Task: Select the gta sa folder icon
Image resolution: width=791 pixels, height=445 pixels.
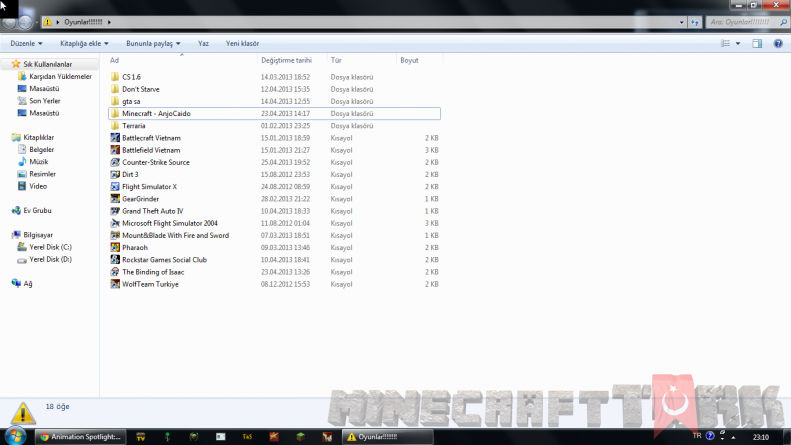Action: (x=115, y=101)
